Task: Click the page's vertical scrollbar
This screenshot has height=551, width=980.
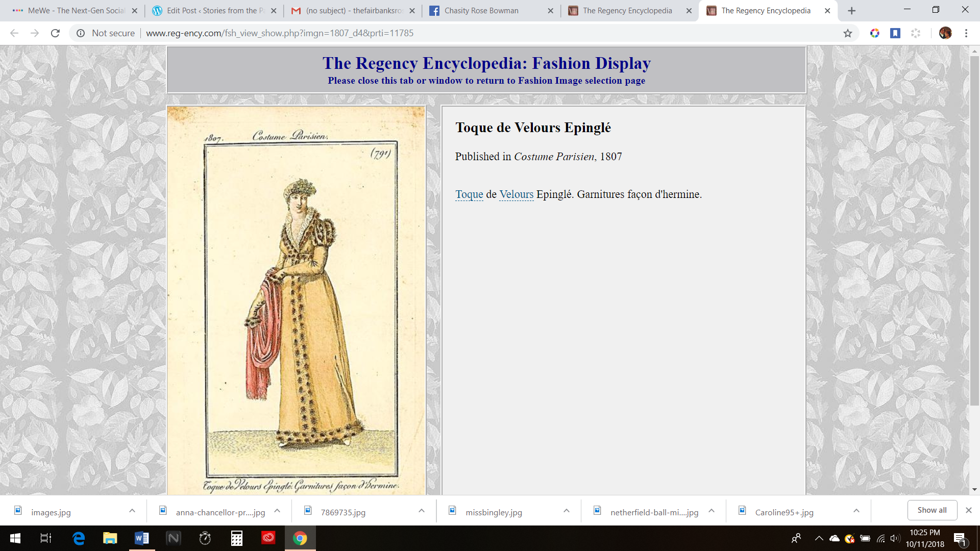Action: [x=974, y=230]
